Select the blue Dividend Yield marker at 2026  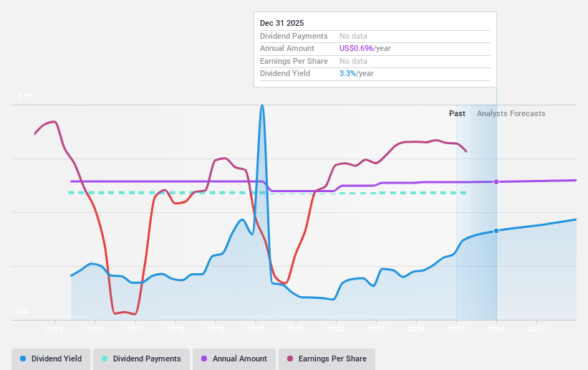pos(496,231)
